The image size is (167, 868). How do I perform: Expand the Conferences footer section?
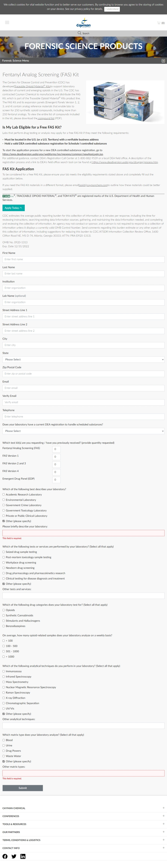coord(163,816)
